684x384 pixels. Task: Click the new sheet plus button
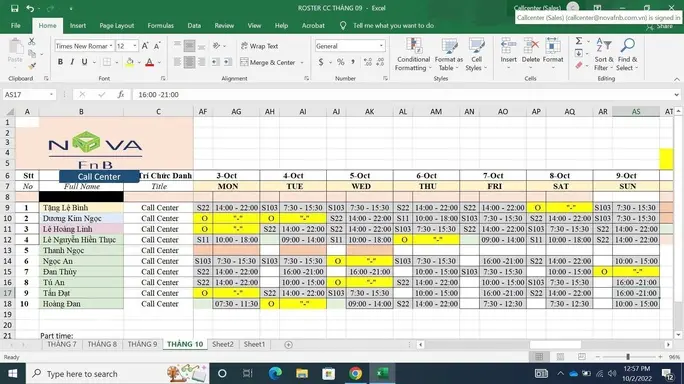tap(288, 345)
